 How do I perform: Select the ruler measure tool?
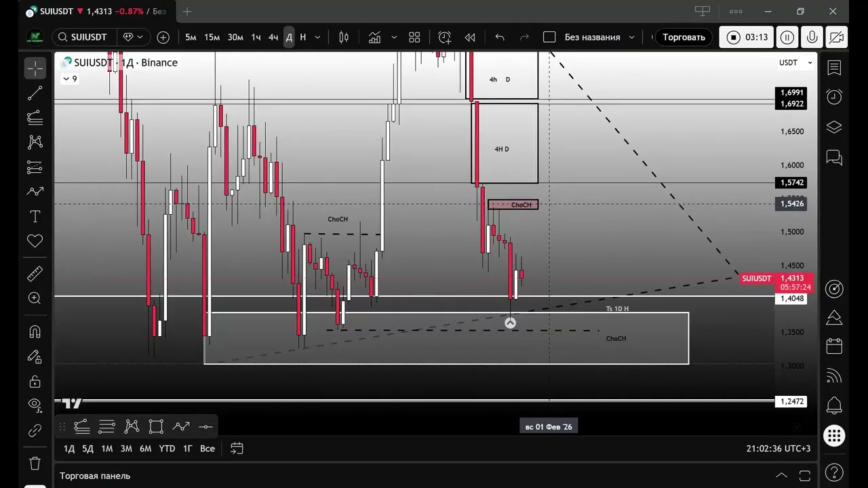point(35,274)
